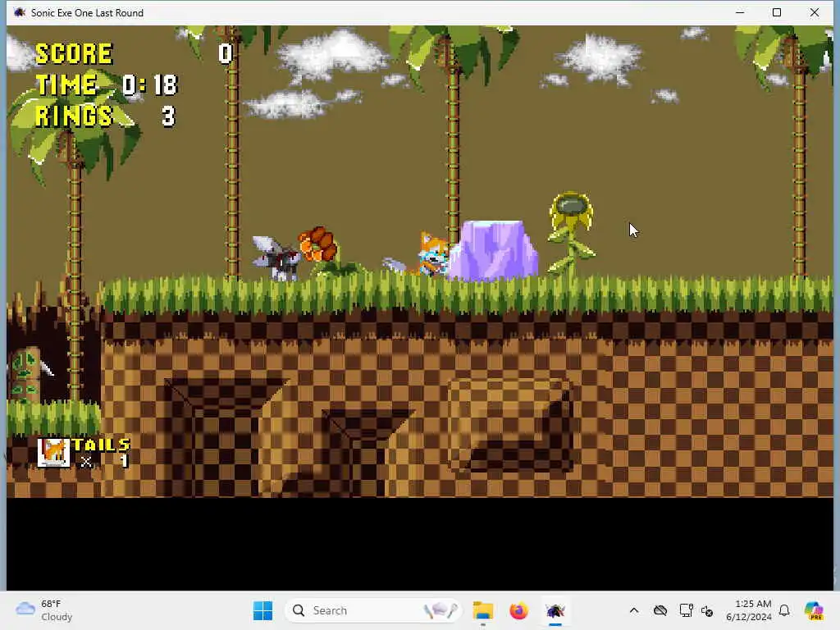Minimize the Sonic Exe game window

[x=740, y=12]
